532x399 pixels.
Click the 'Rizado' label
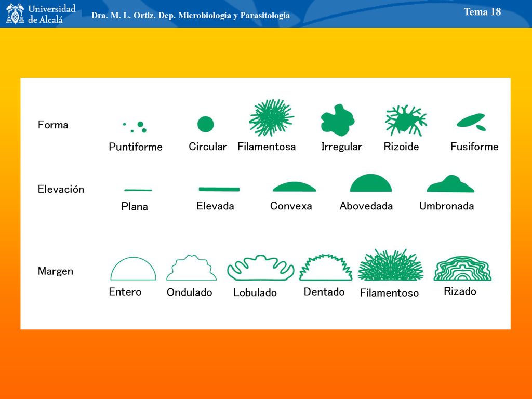(x=460, y=291)
